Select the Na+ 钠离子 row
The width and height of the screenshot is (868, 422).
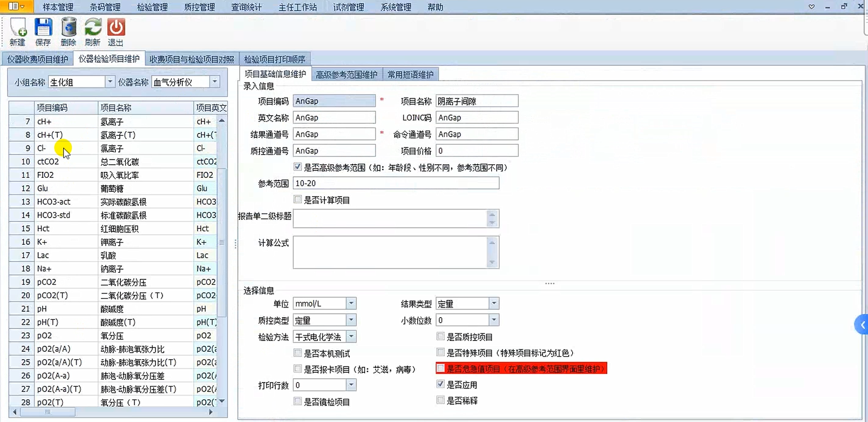[113, 269]
